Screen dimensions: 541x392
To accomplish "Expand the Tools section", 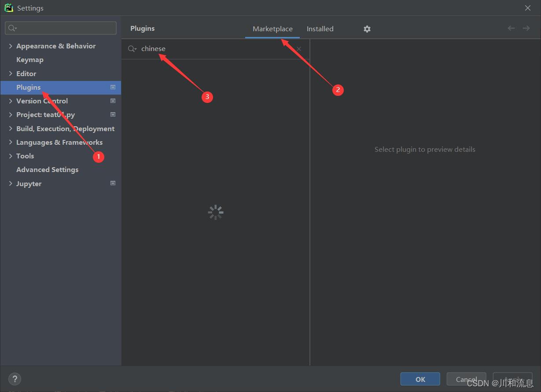I will point(11,156).
